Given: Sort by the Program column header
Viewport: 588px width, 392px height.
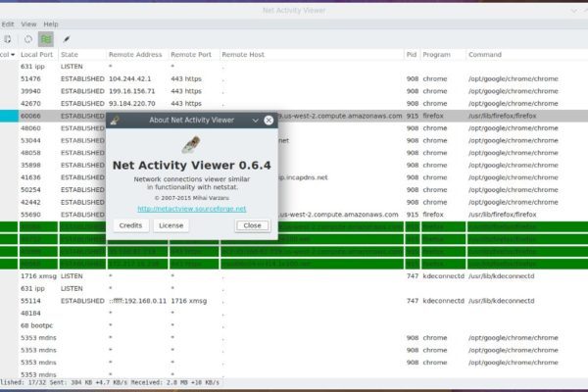Looking at the screenshot, I should tap(437, 55).
